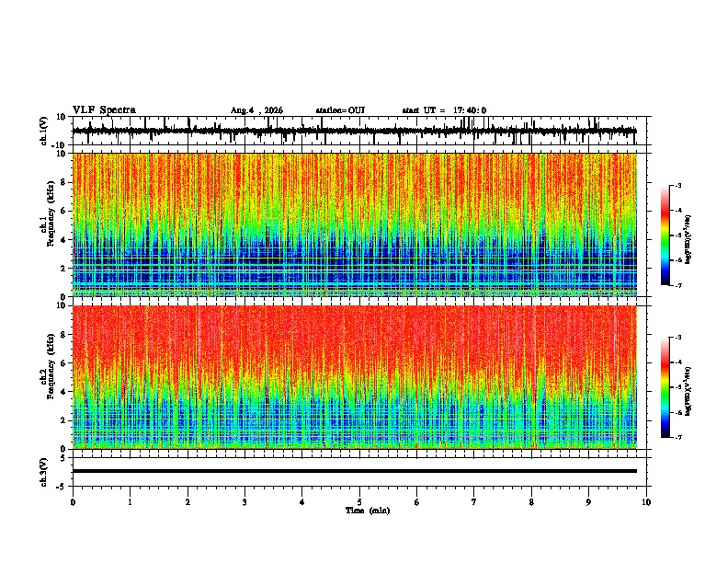728x563 pixels.
Task: Select the "start UT = 17:40:0" header text
Action: coord(444,110)
